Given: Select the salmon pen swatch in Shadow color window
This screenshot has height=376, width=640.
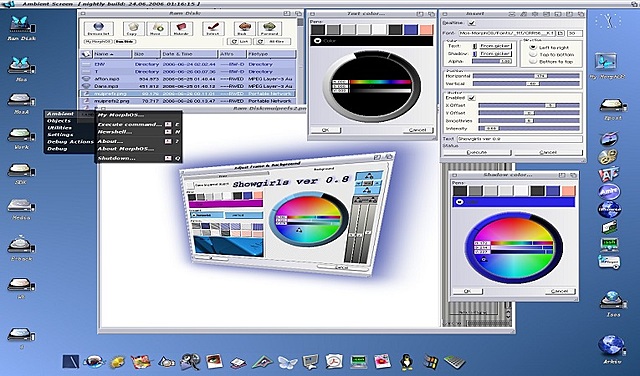Looking at the screenshot, I should [568, 191].
